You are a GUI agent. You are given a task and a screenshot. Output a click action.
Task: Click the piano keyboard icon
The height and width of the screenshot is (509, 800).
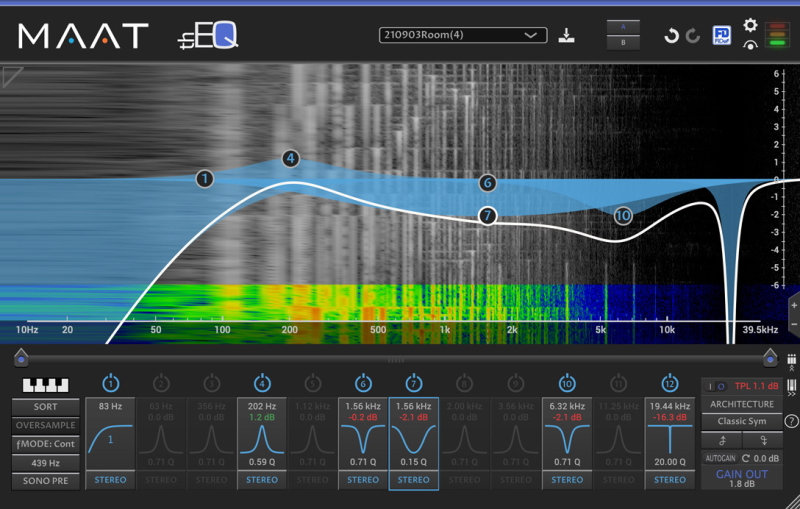pyautogui.click(x=45, y=385)
